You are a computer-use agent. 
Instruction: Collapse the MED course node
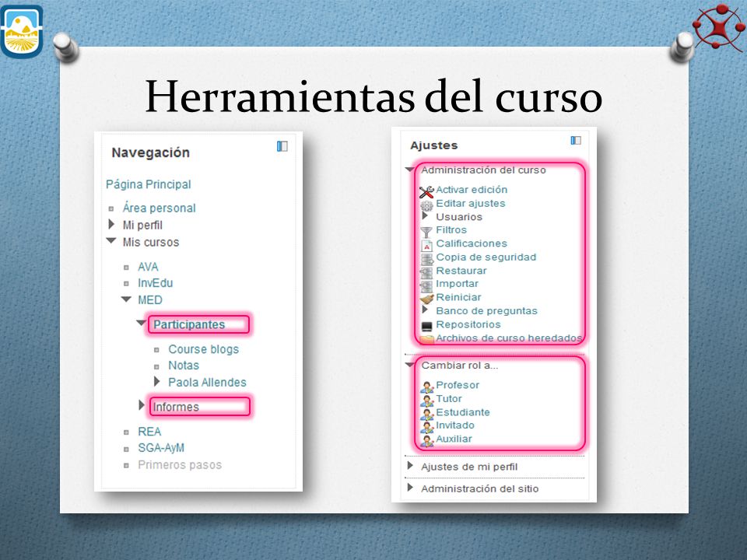click(x=126, y=299)
